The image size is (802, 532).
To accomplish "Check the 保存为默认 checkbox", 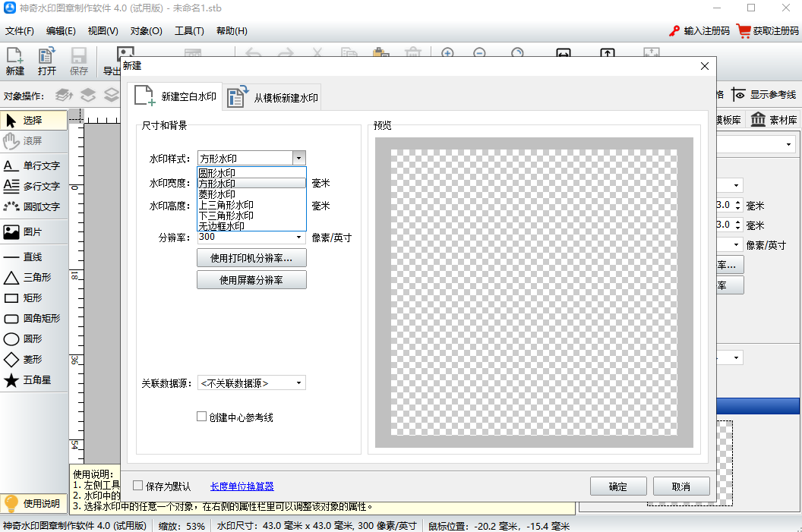I will coord(137,486).
